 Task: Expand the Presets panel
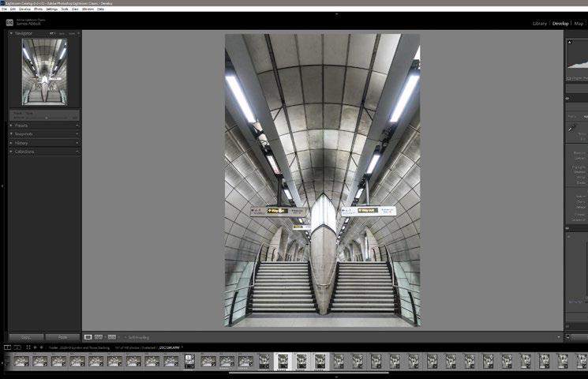coord(21,125)
